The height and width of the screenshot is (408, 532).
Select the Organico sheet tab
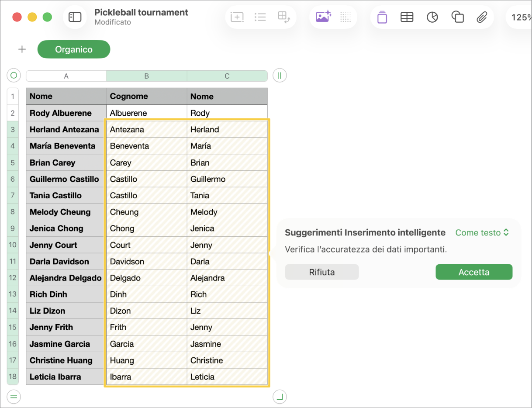tap(74, 49)
